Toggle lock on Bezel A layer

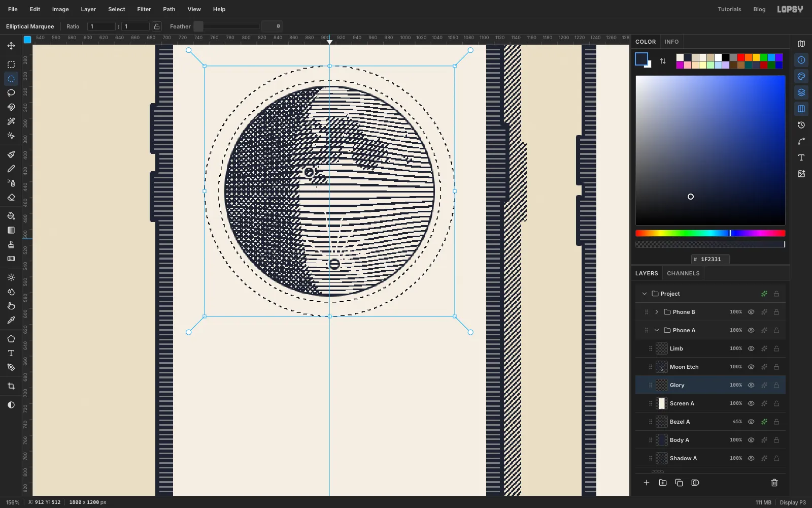pyautogui.click(x=776, y=422)
